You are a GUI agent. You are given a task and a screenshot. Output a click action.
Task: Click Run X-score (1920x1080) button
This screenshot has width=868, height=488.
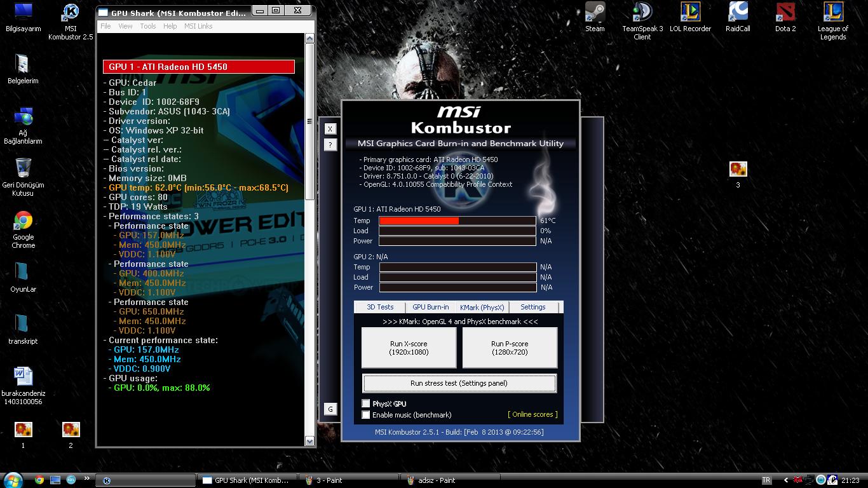409,348
